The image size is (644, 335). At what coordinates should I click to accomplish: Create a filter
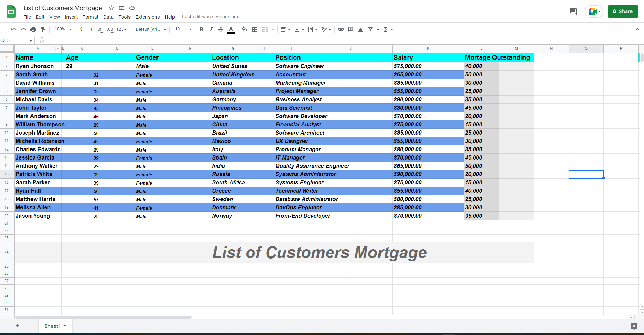(x=370, y=29)
